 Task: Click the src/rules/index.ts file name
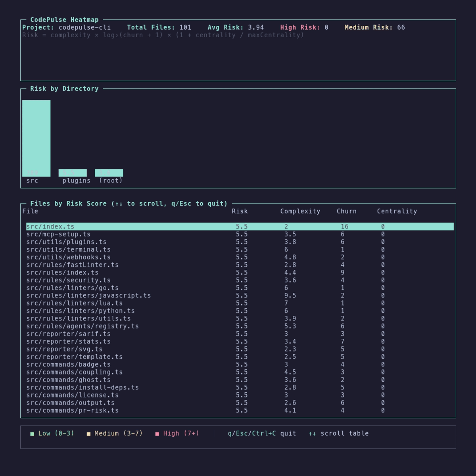click(62, 273)
